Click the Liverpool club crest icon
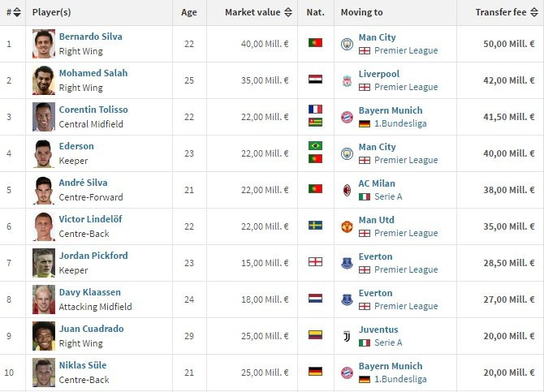The height and width of the screenshot is (392, 544). coord(347,80)
